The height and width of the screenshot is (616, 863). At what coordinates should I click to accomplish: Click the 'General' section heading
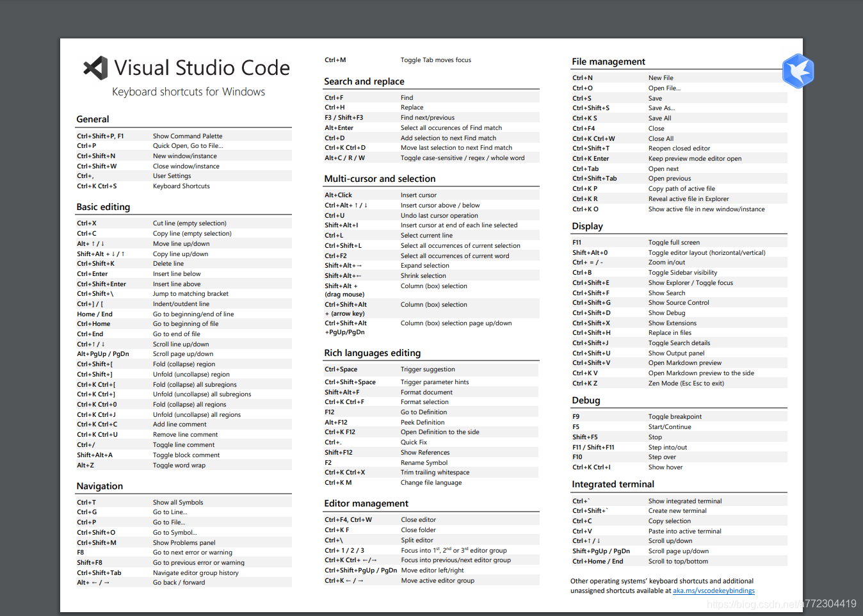click(x=93, y=119)
